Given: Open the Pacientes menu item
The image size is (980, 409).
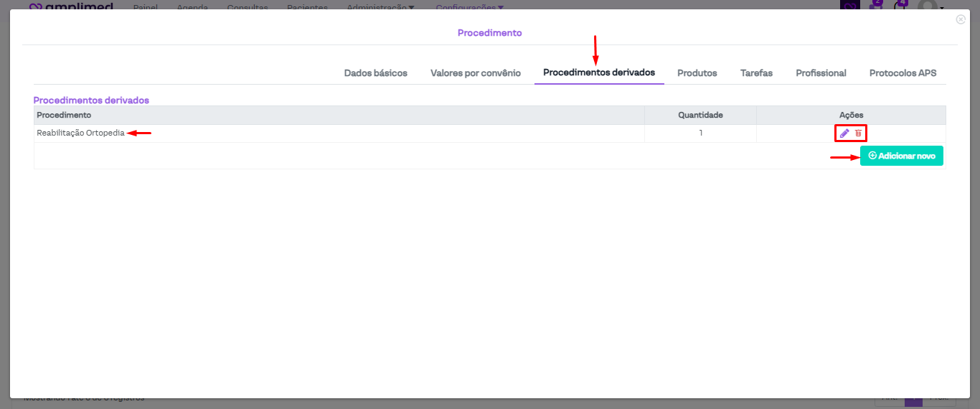Looking at the screenshot, I should pyautogui.click(x=307, y=7).
